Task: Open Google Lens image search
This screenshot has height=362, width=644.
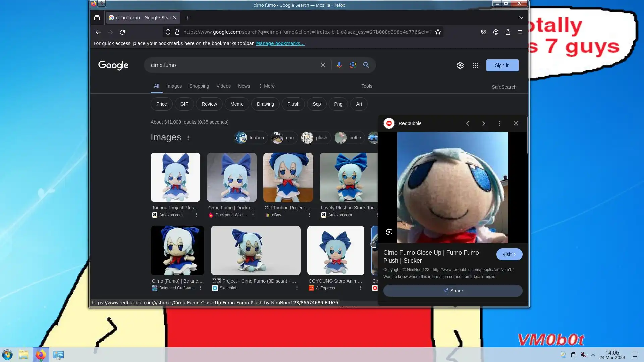Action: [x=353, y=65]
